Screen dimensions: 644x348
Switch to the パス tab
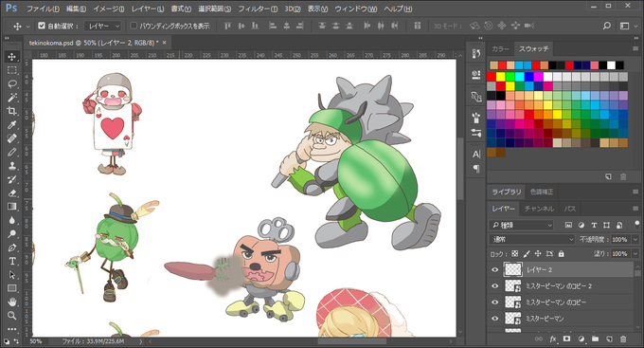570,209
